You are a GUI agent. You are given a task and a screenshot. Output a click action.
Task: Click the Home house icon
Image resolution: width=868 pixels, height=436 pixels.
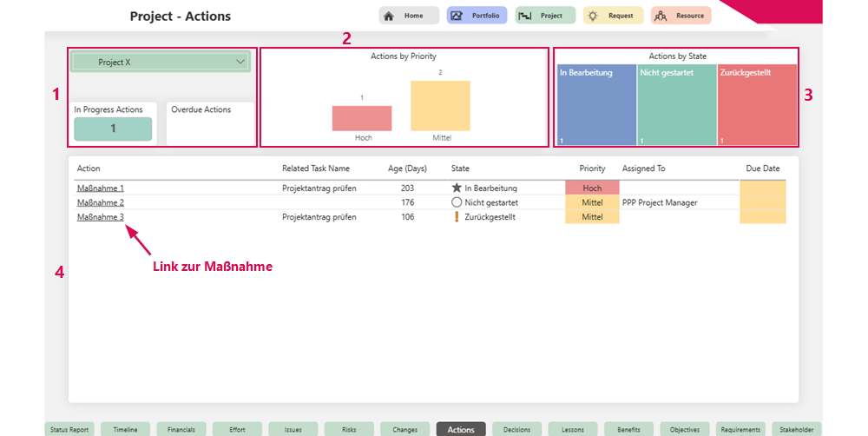pos(389,16)
